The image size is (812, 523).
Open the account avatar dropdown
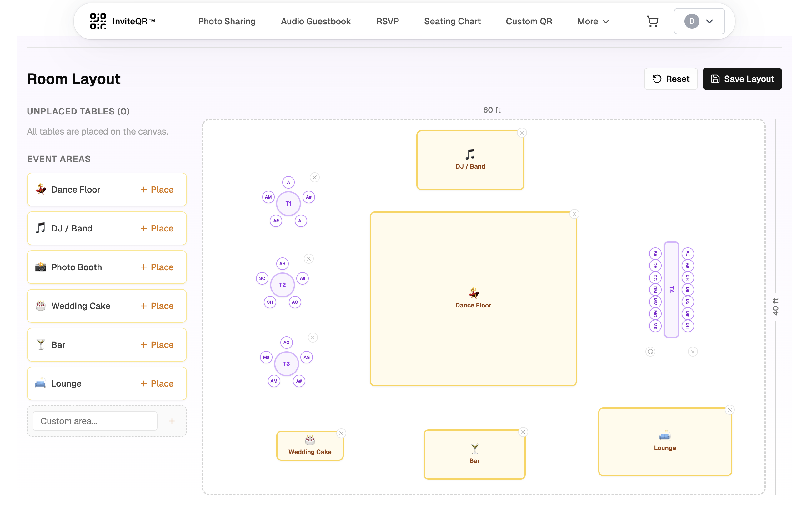click(691, 21)
